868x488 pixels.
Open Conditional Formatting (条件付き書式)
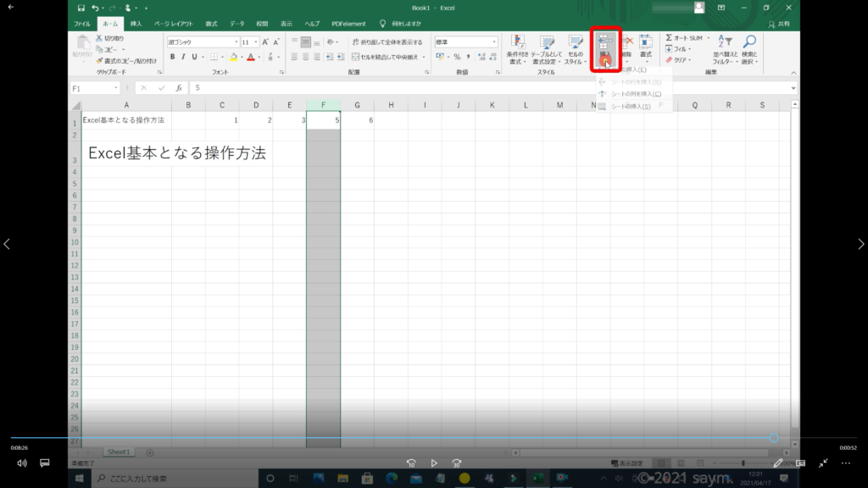(517, 49)
